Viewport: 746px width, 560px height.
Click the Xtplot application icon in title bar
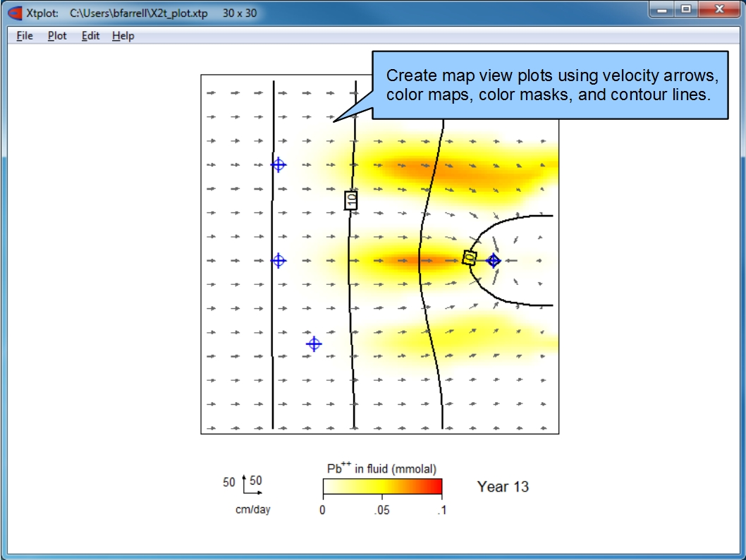pos(15,13)
